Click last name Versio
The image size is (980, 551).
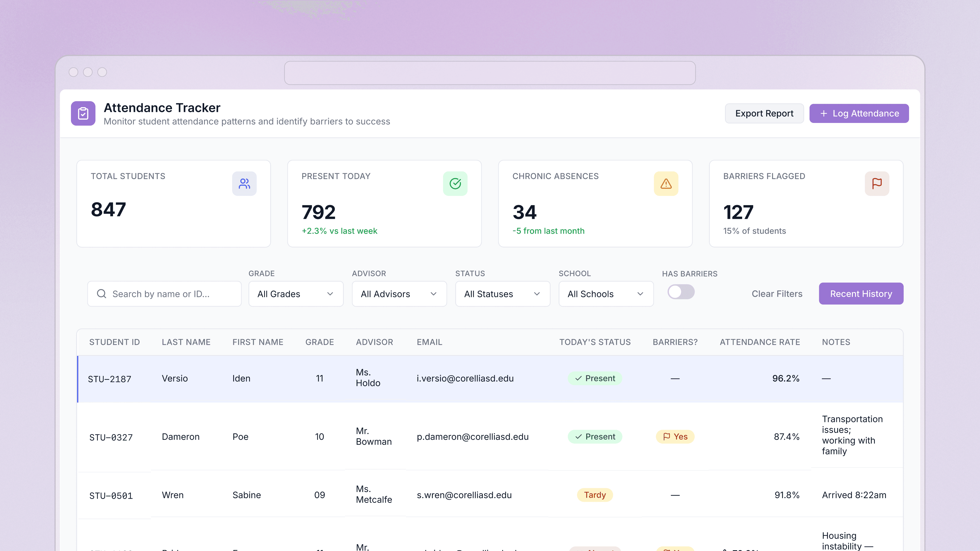[175, 378]
